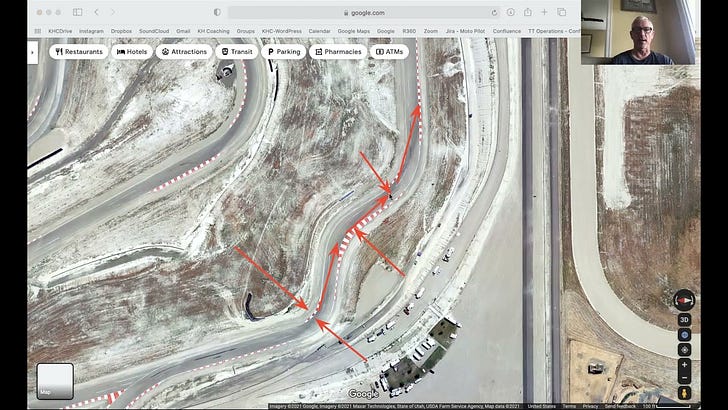This screenshot has height=410, width=728.
Task: Open TT Operations bookmark
Action: [554, 31]
